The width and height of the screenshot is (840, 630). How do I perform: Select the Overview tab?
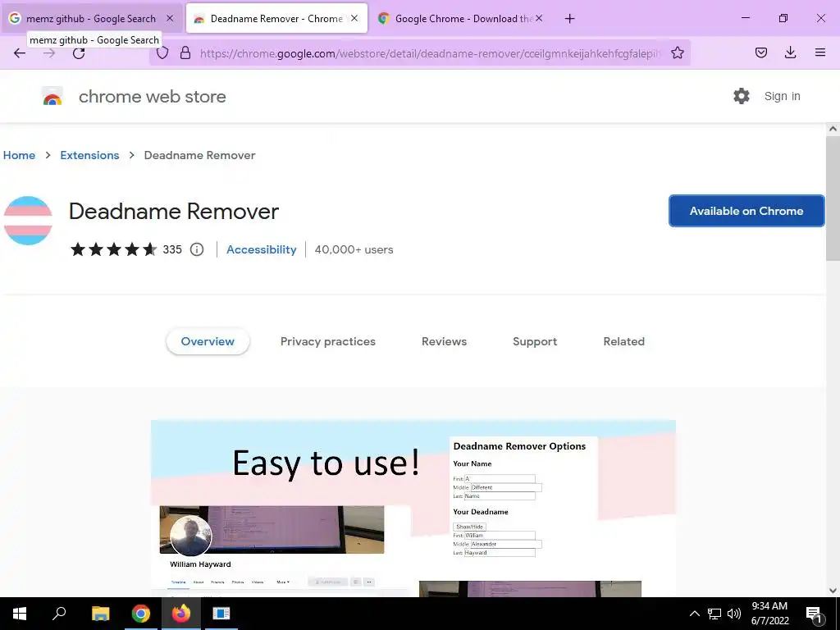point(208,341)
